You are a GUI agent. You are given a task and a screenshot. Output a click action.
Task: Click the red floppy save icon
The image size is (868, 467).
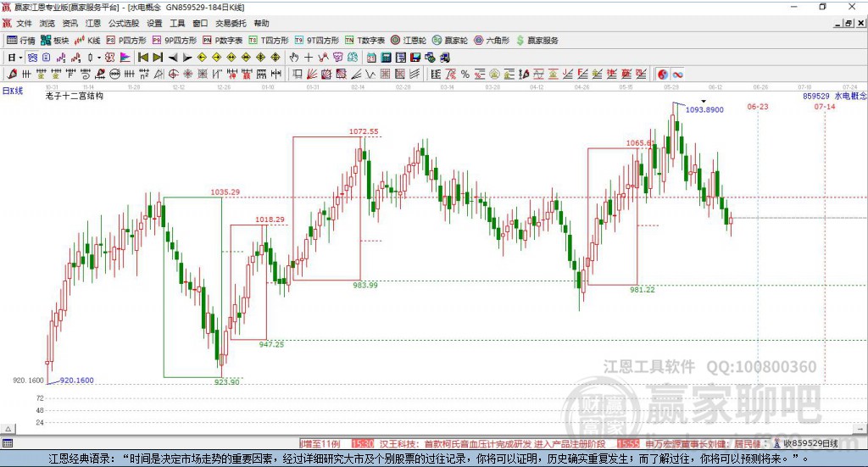(x=415, y=58)
